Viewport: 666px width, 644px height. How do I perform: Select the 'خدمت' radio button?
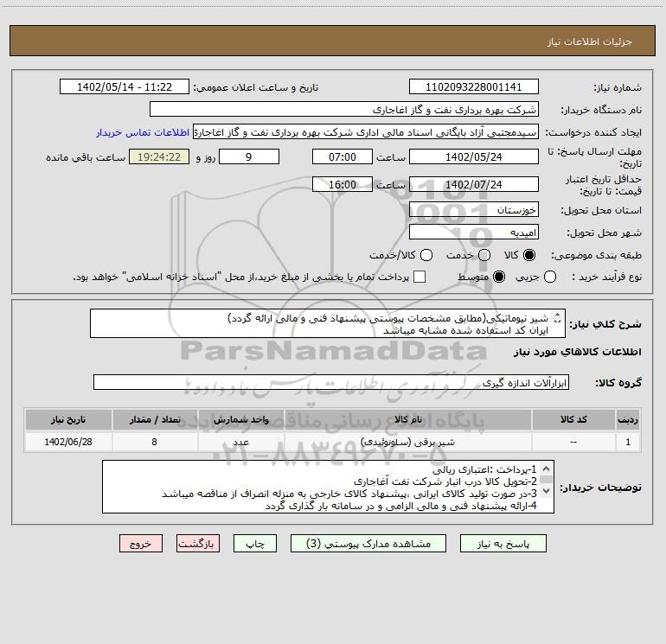coord(484,255)
